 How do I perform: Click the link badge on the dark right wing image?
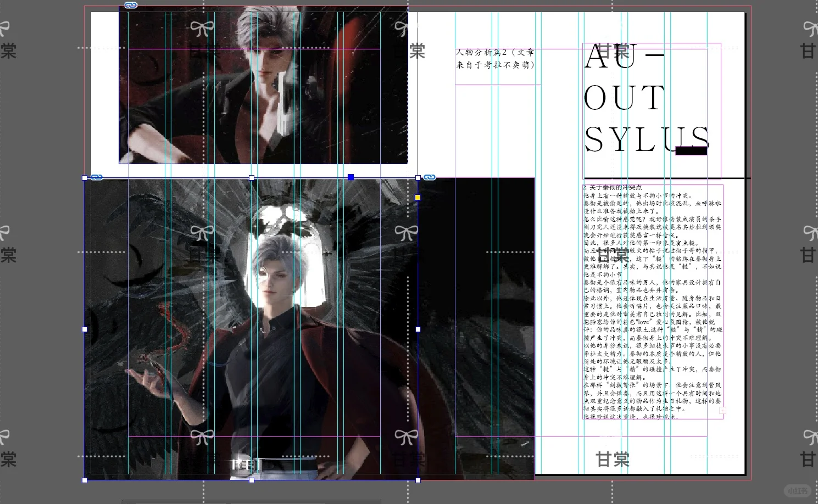pos(430,177)
